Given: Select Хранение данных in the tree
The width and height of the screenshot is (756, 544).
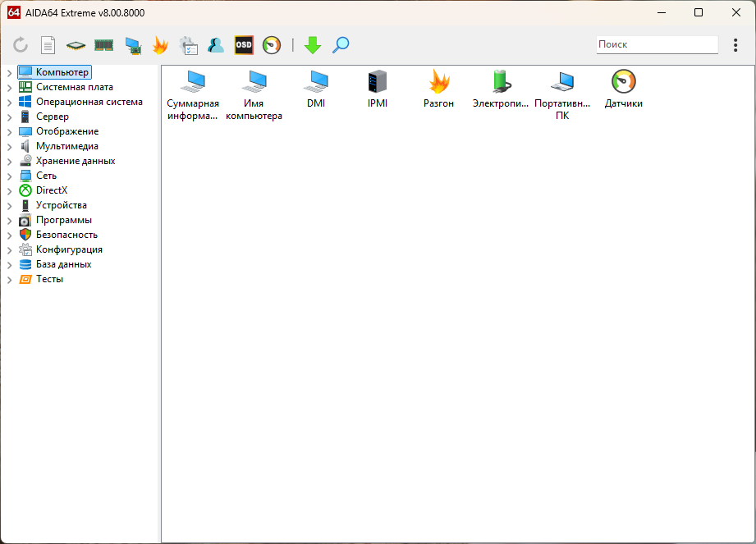Looking at the screenshot, I should pos(66,161).
